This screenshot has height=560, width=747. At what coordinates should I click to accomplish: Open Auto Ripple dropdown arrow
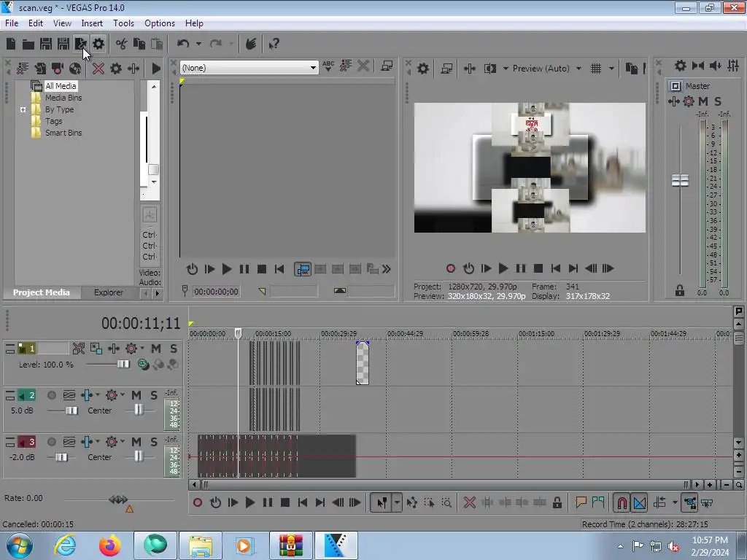pos(675,503)
